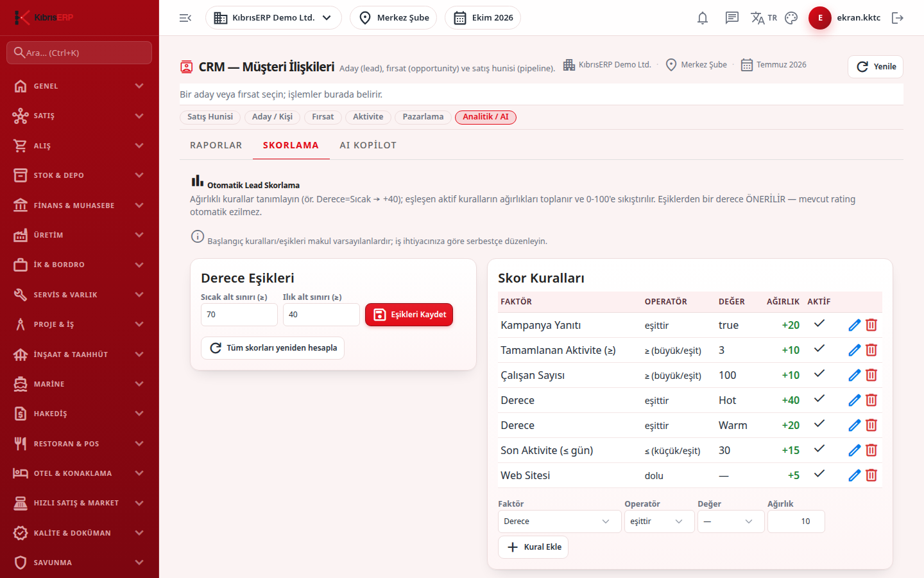Switch to the AI KOPİLOT tab
924x578 pixels.
pyautogui.click(x=368, y=145)
